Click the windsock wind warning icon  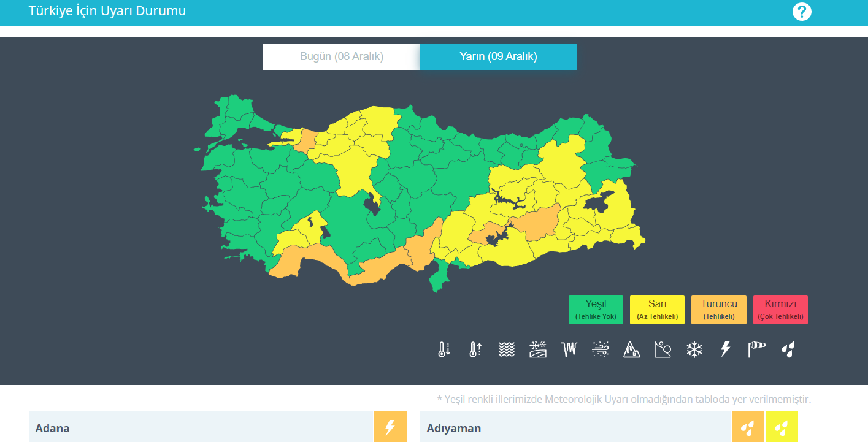pyautogui.click(x=756, y=349)
